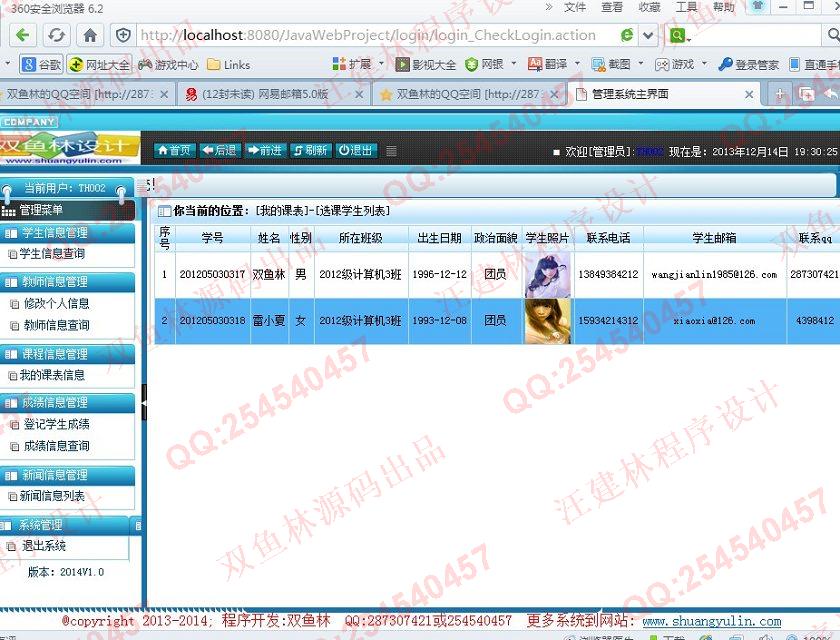The width and height of the screenshot is (840, 640).
Task: Click the 学号 column header
Action: [213, 238]
